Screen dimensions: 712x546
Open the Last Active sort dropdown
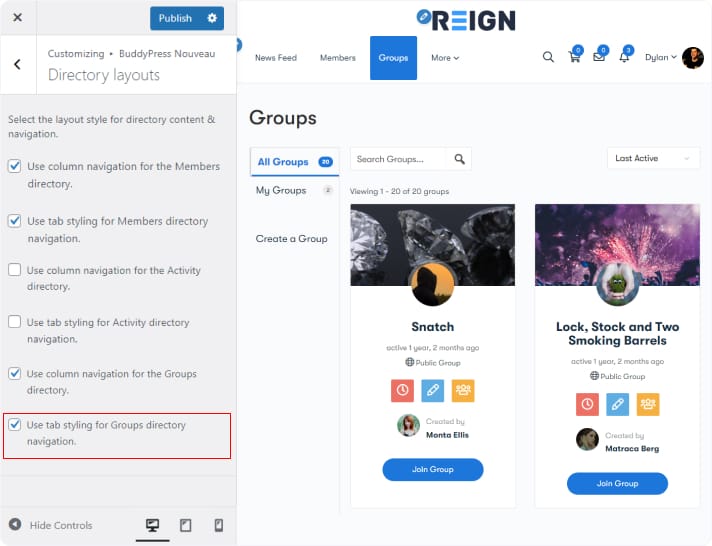pos(653,158)
